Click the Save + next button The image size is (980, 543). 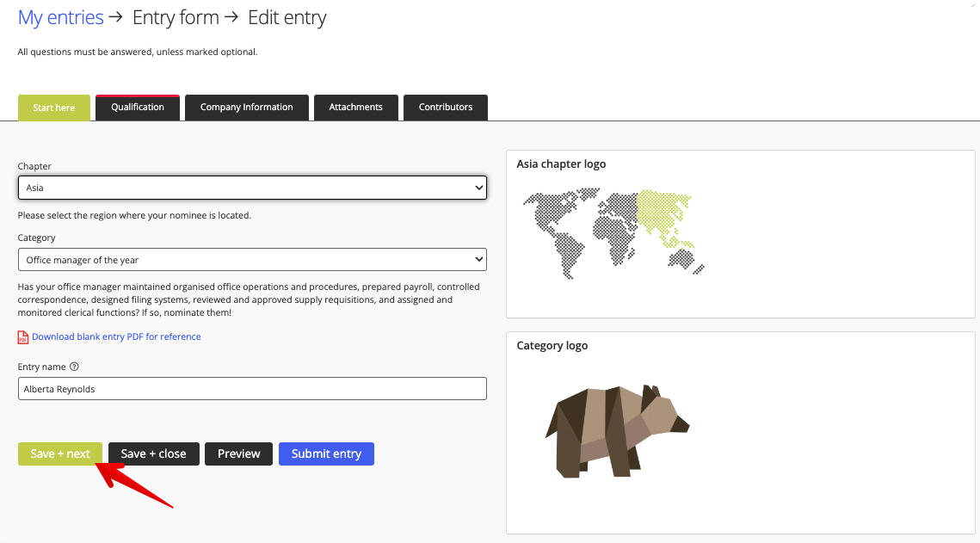coord(59,454)
